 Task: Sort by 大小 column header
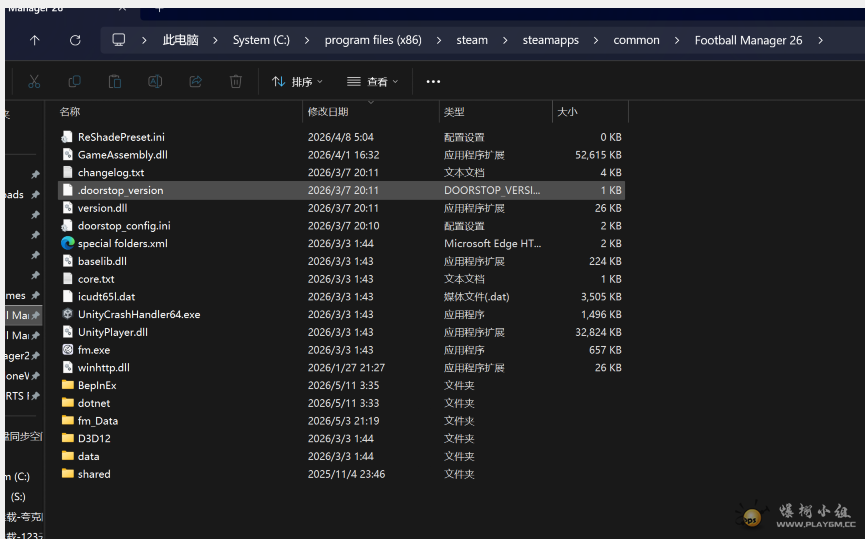pos(567,112)
